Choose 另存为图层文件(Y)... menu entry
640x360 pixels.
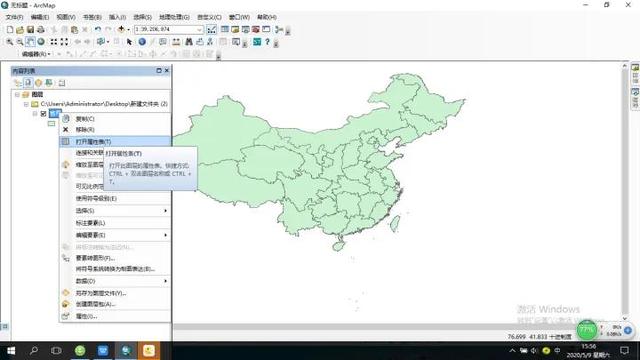coord(115,293)
